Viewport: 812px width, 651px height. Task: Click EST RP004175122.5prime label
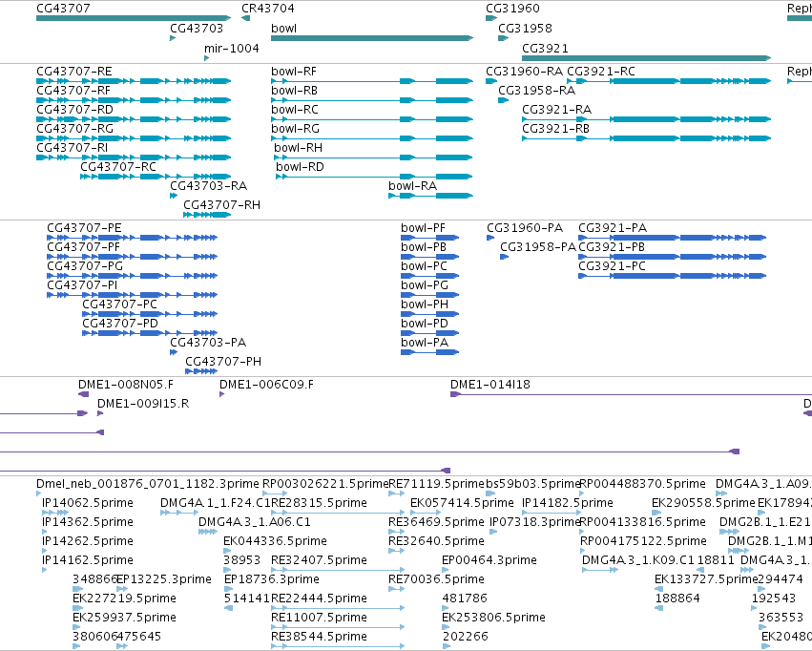(x=643, y=542)
